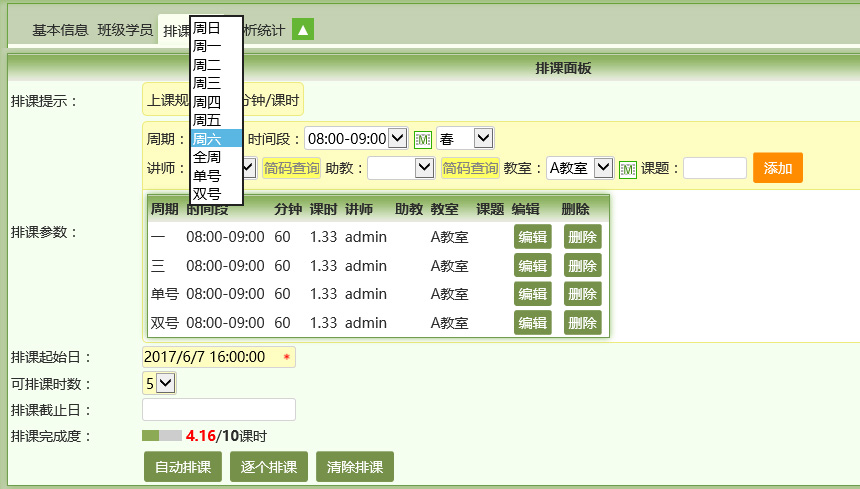The height and width of the screenshot is (489, 860).
Task: Open the 班级学员 tab
Action: coord(125,30)
